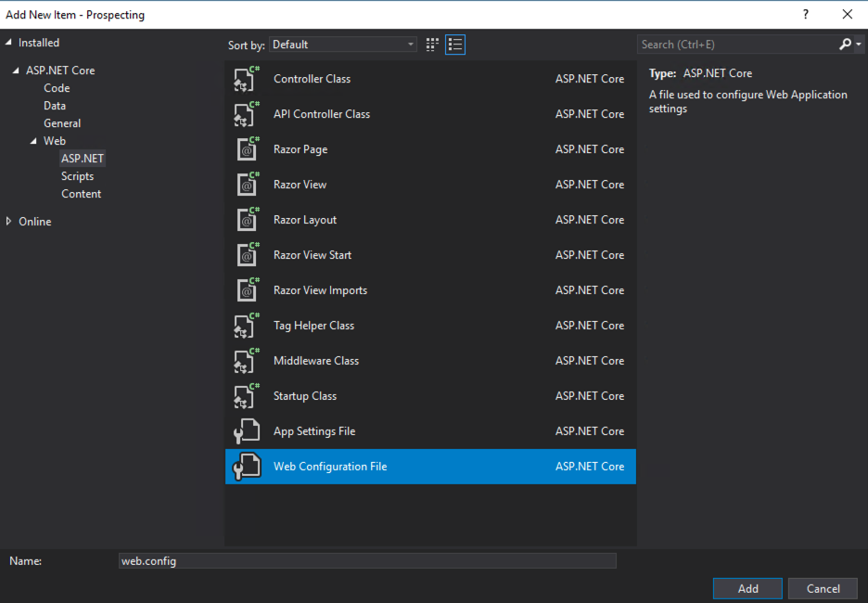This screenshot has width=868, height=603.
Task: Click the Name input field
Action: click(366, 560)
